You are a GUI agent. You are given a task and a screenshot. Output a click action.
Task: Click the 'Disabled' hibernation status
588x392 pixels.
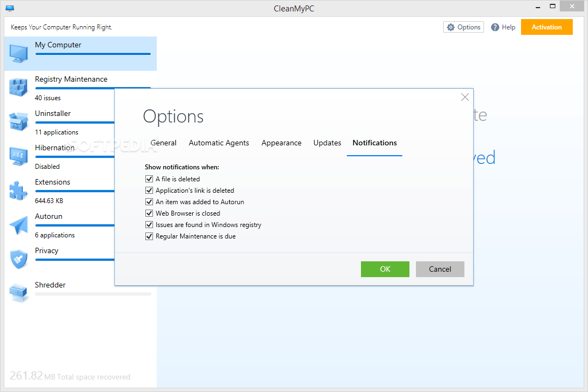point(47,167)
